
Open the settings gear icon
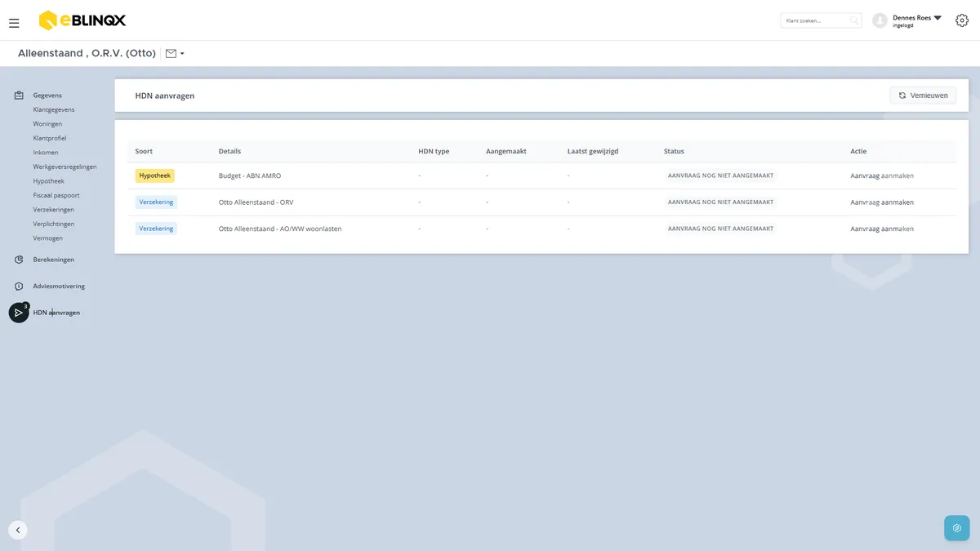point(962,20)
